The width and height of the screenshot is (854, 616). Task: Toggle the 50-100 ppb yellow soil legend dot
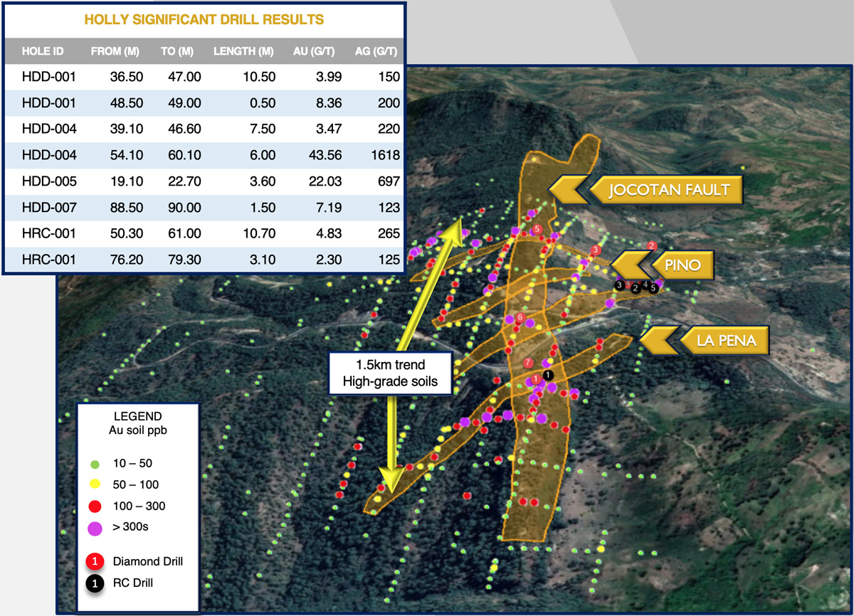click(x=94, y=484)
